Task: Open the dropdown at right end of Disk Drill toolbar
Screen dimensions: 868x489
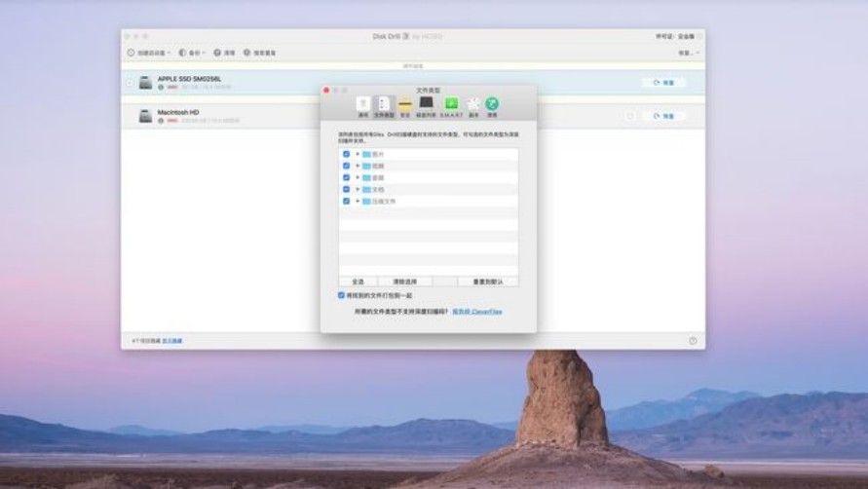Action: point(689,53)
